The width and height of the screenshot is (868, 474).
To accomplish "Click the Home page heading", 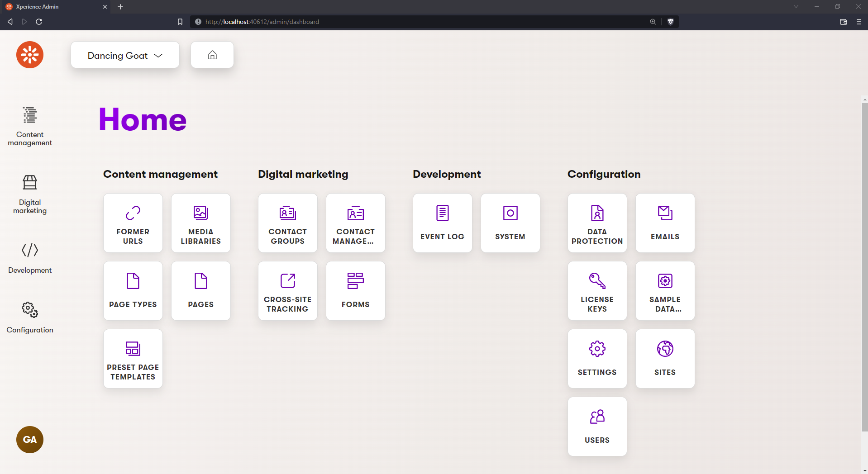I will [143, 119].
